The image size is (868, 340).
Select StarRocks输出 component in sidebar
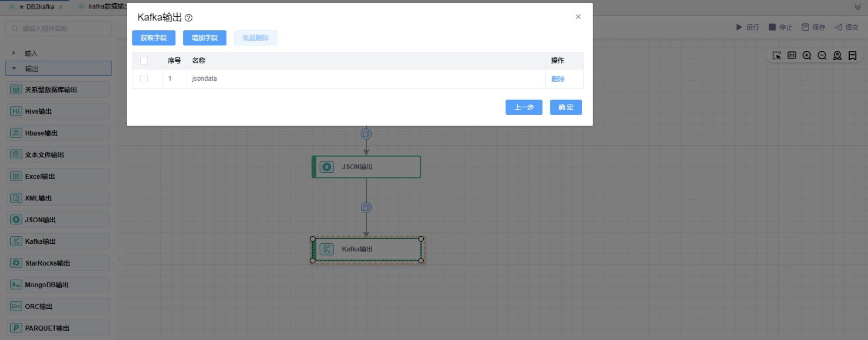point(58,263)
